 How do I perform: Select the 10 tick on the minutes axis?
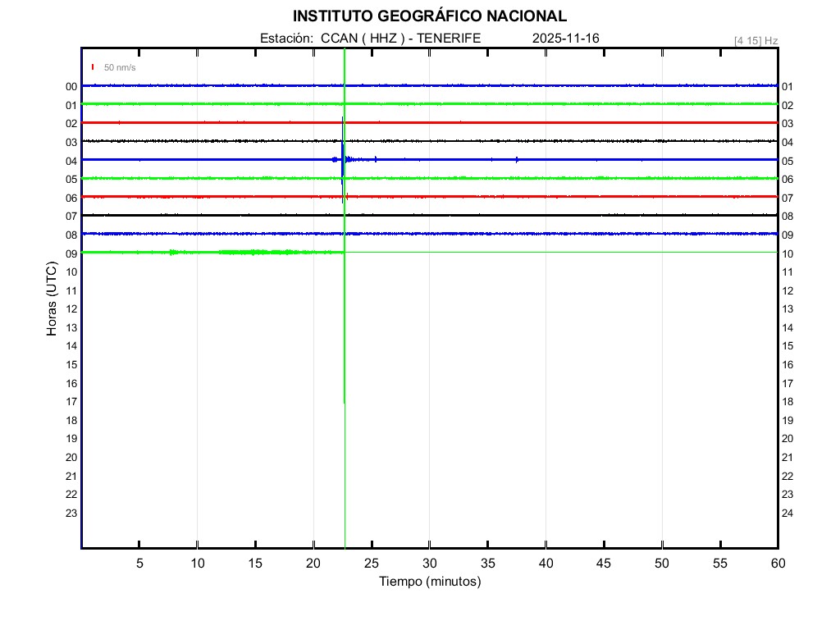tap(198, 564)
